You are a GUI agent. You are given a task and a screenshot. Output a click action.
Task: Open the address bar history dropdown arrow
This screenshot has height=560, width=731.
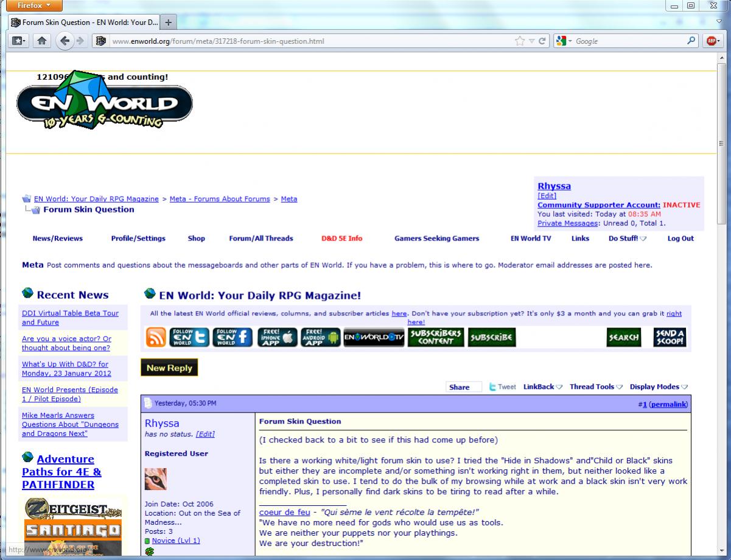[x=531, y=41]
